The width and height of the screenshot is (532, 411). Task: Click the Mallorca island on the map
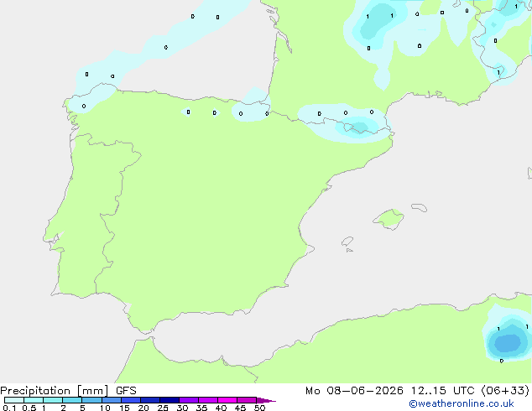coord(389,219)
